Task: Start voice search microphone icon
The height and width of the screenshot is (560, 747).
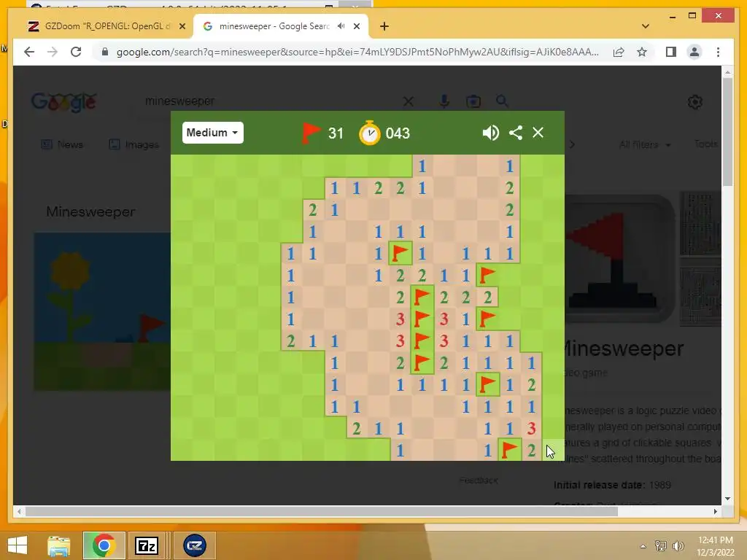Action: tap(444, 101)
